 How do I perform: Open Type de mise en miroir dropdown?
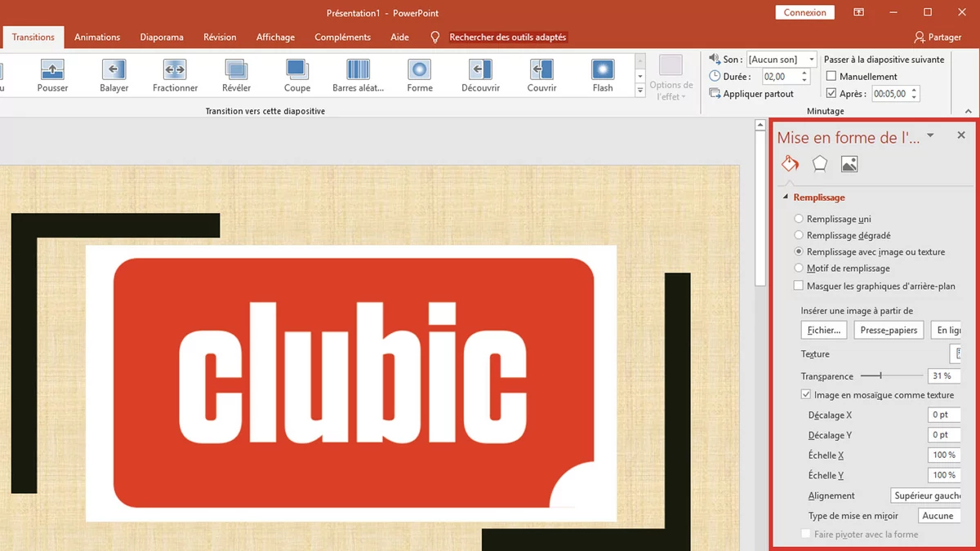click(x=940, y=516)
